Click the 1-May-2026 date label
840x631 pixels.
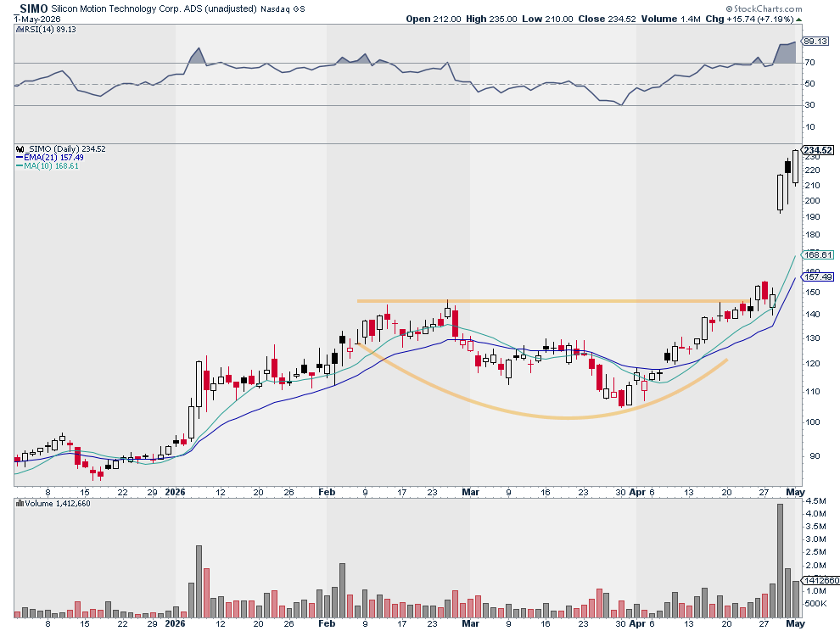click(x=37, y=19)
